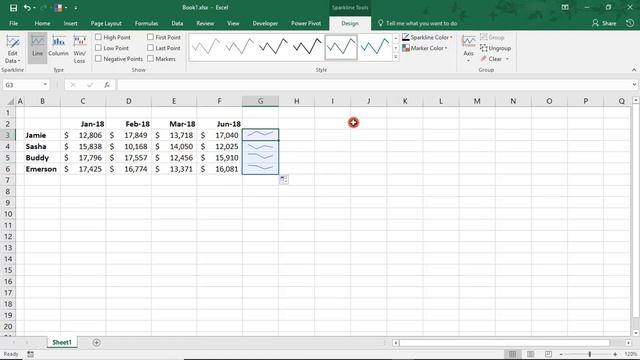Open the Ribbon Display Options icon
Viewport: 640px width, 360px height.
pos(565,7)
